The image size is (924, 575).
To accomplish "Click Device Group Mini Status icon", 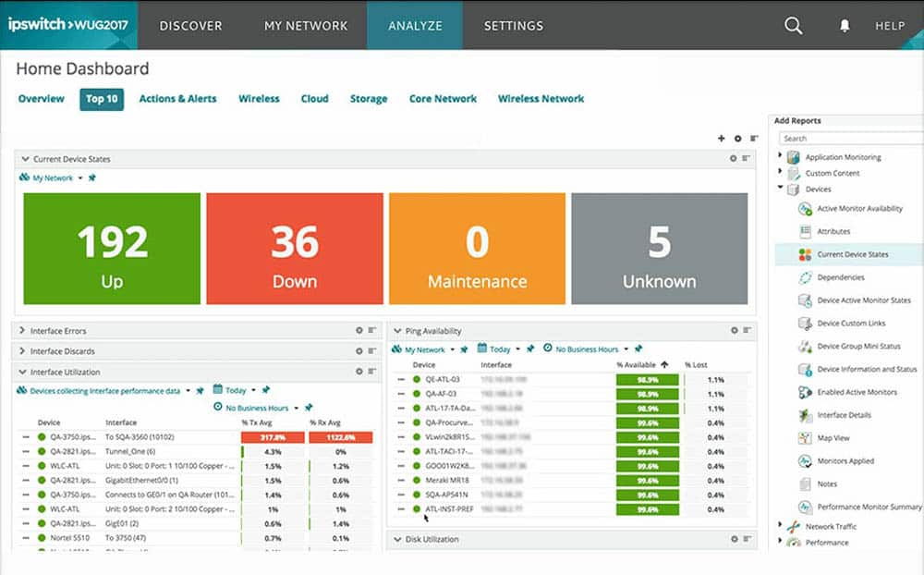I will pyautogui.click(x=805, y=346).
